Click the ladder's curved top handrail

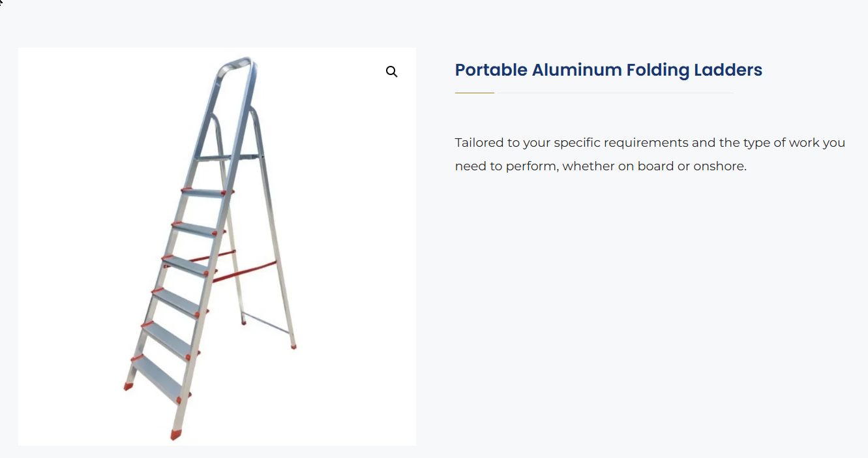(236, 64)
